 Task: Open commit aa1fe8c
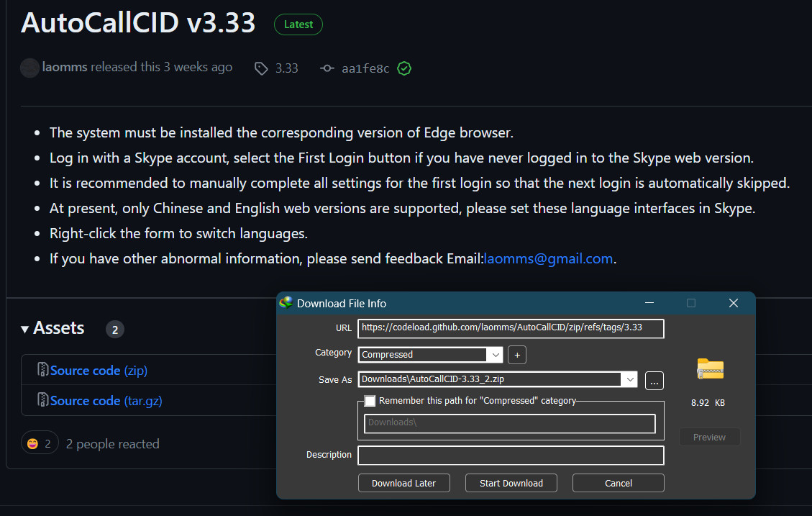[365, 68]
